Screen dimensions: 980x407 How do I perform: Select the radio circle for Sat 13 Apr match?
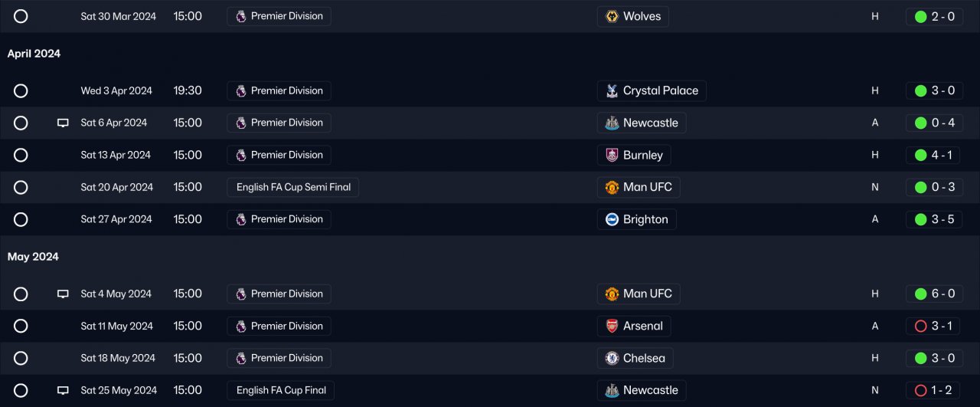point(21,155)
